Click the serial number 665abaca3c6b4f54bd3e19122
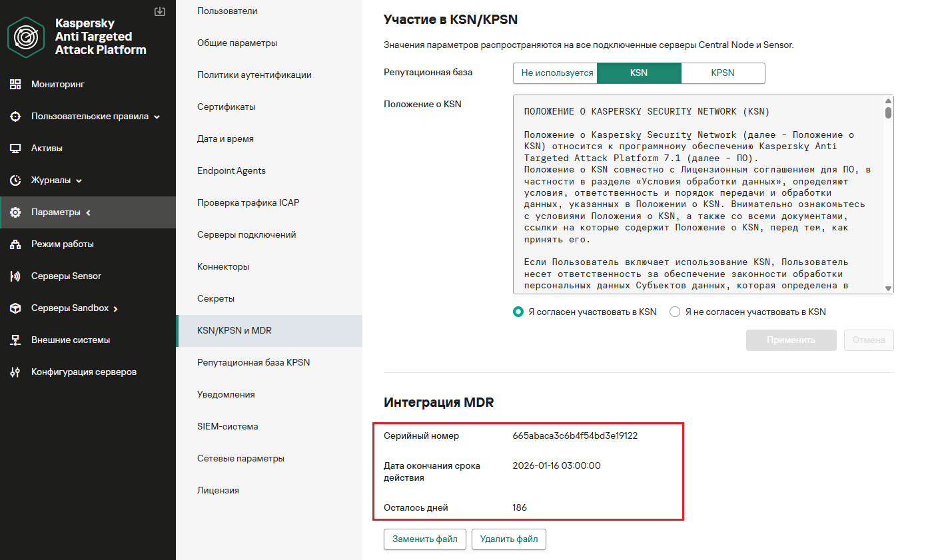Screen dimensions: 934x560 click(x=575, y=436)
